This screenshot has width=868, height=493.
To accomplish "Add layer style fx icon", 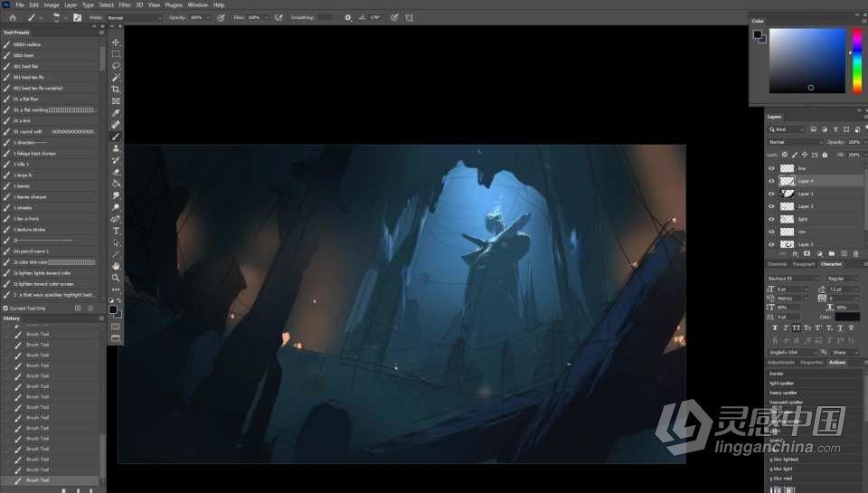I will 795,253.
